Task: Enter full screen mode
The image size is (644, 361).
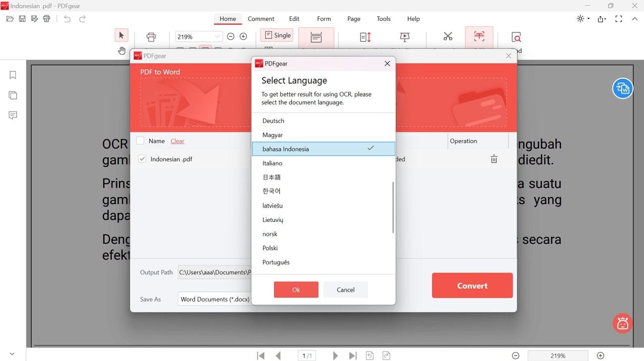Action: 619,19
